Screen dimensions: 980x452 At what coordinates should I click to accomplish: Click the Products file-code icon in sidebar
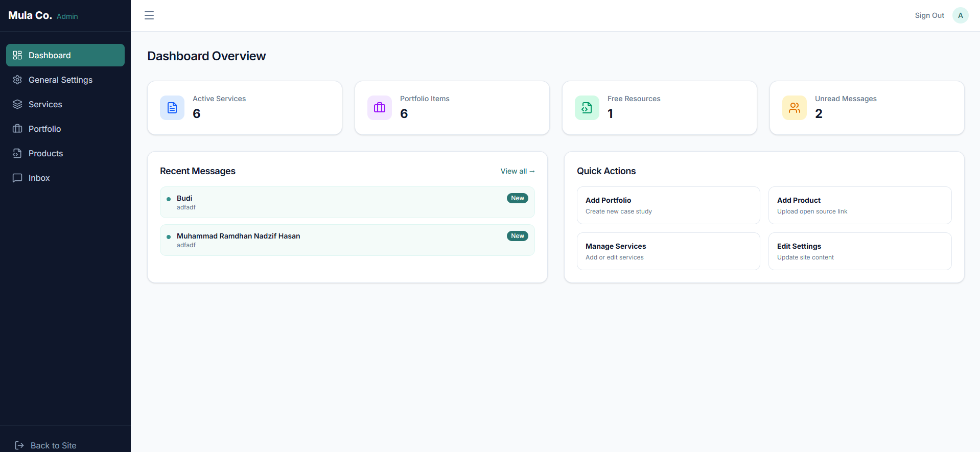click(x=17, y=153)
